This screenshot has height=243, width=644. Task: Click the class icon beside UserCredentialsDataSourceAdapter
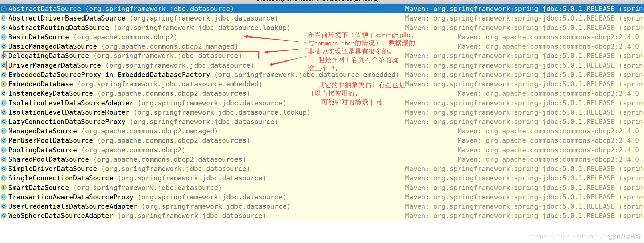[x=3, y=206]
